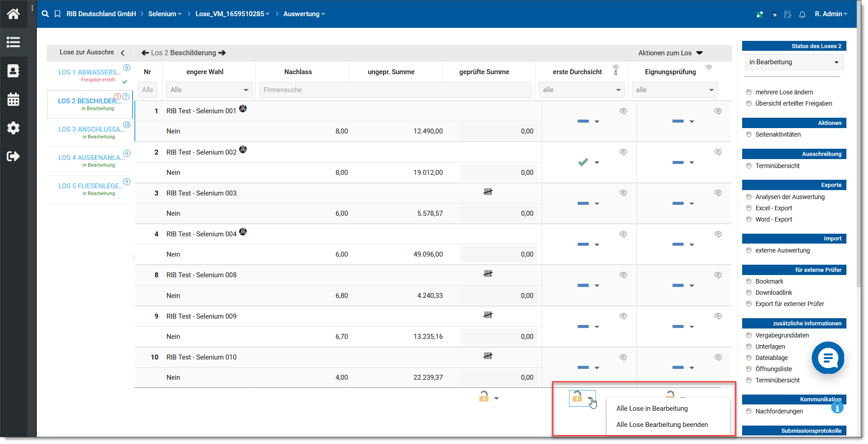Click 'mehrere Lose ändern' link

[784, 92]
